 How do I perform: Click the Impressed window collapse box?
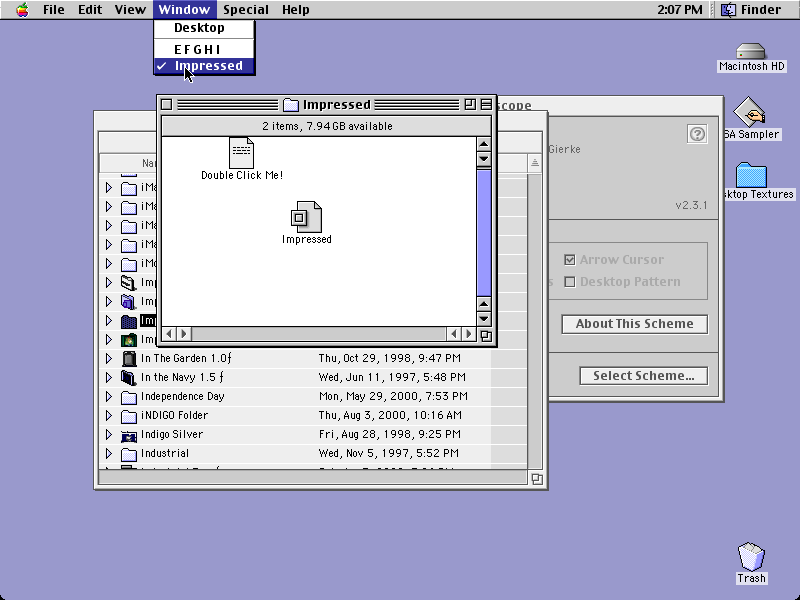[486, 105]
